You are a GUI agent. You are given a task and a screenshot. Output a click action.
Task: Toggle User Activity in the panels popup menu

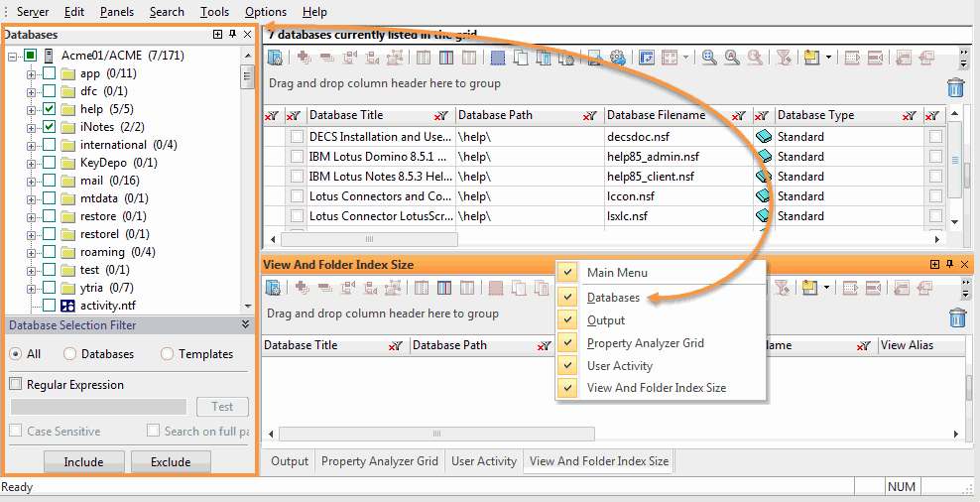[x=619, y=366]
